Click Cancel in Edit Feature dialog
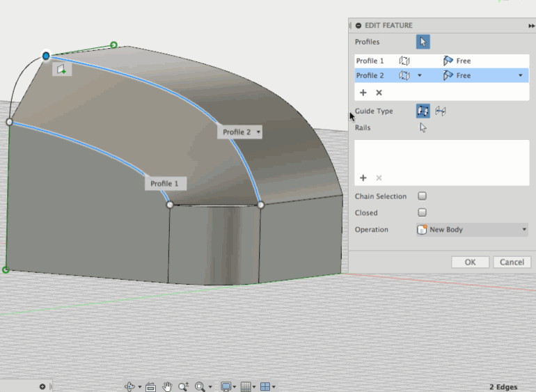This screenshot has width=536, height=392. tap(512, 262)
